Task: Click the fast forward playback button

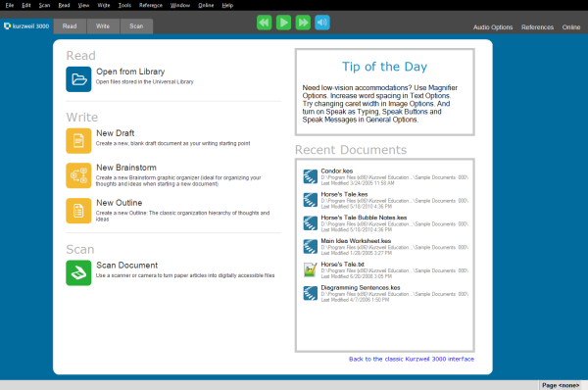Action: click(303, 23)
